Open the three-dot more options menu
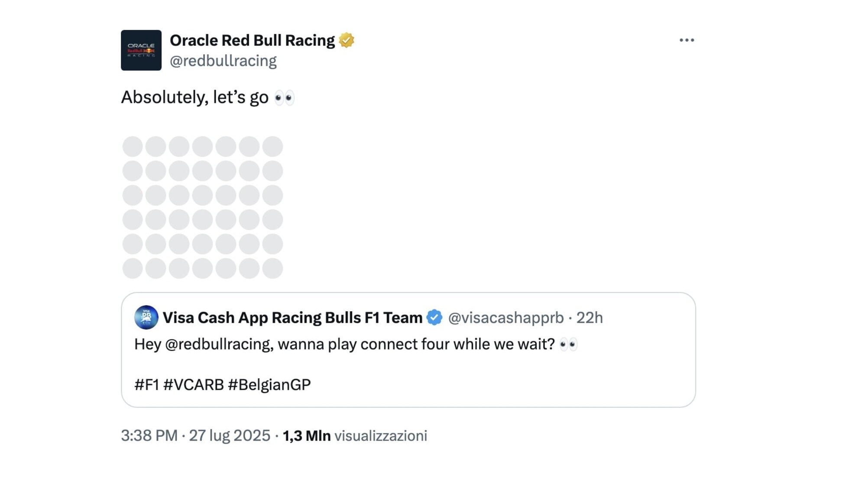Screen dimensions: 868x487 coord(687,40)
